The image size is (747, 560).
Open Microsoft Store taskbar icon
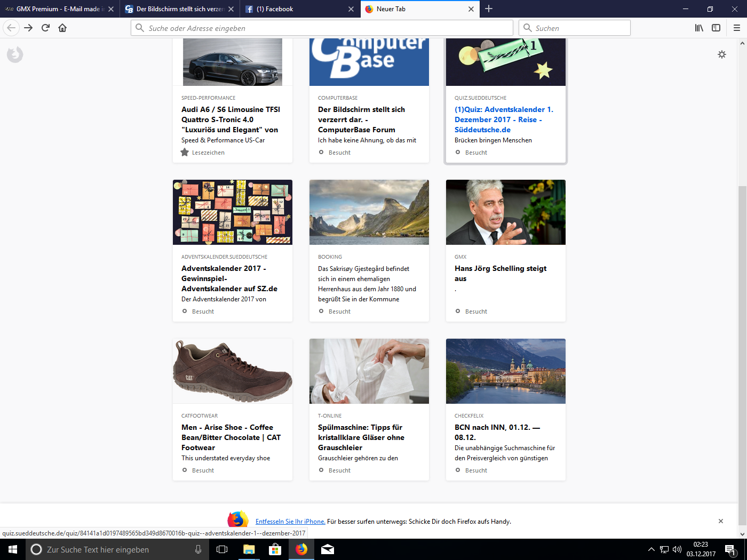[275, 549]
